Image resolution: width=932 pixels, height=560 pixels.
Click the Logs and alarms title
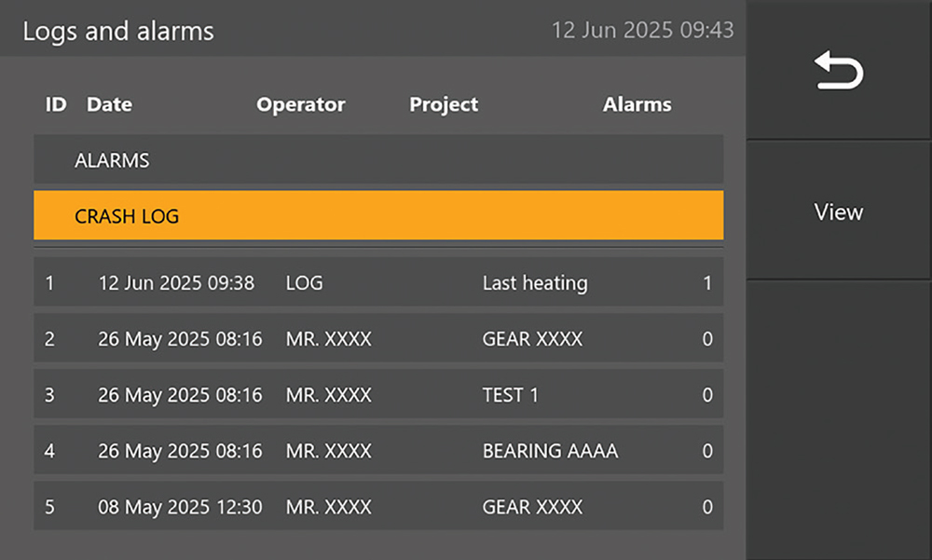pos(118,31)
